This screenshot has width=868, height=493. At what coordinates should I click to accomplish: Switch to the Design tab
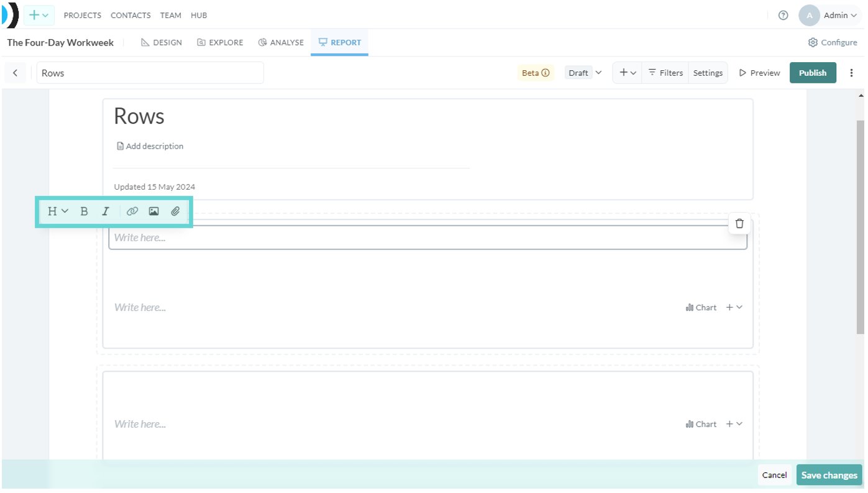(162, 42)
